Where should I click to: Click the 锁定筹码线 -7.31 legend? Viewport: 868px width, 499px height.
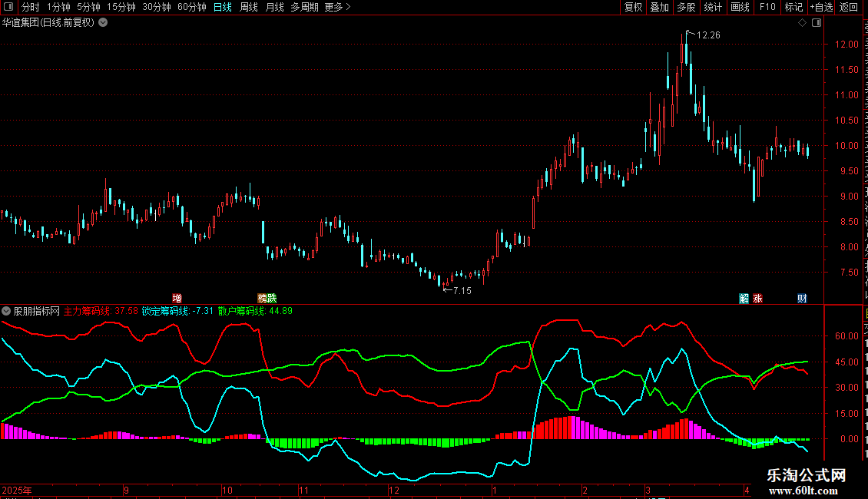tap(177, 311)
